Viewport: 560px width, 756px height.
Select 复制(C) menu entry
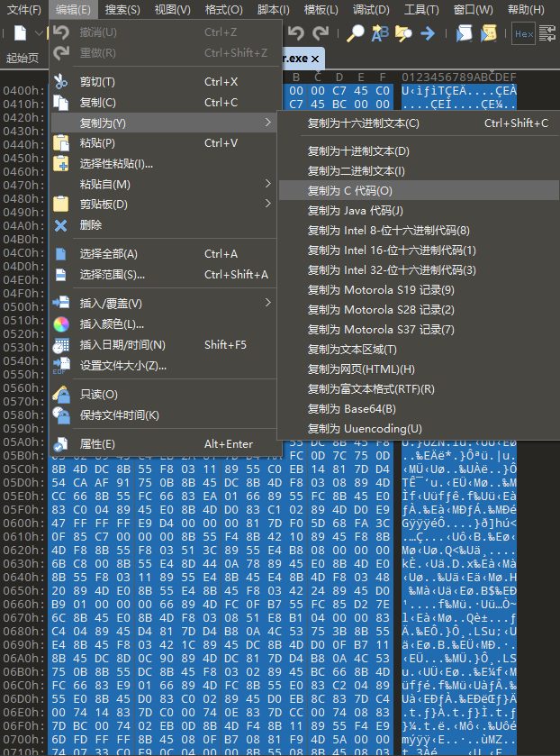pyautogui.click(x=163, y=102)
